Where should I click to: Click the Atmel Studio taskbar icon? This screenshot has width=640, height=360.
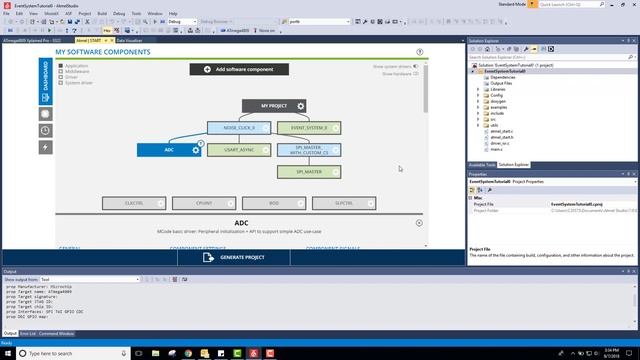[x=253, y=353]
